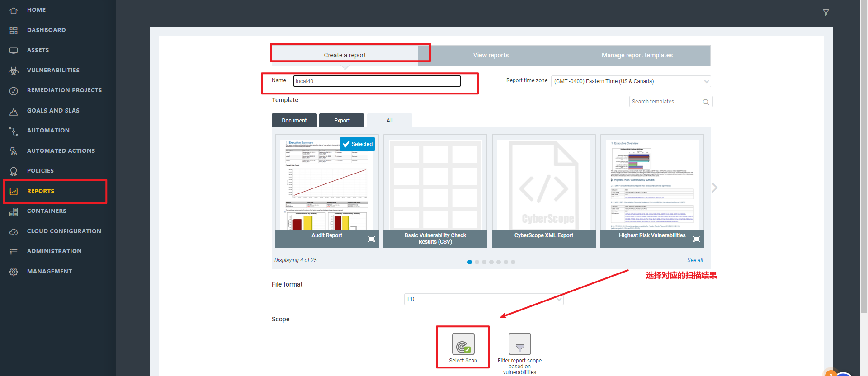Click the Search templates field

pos(671,102)
